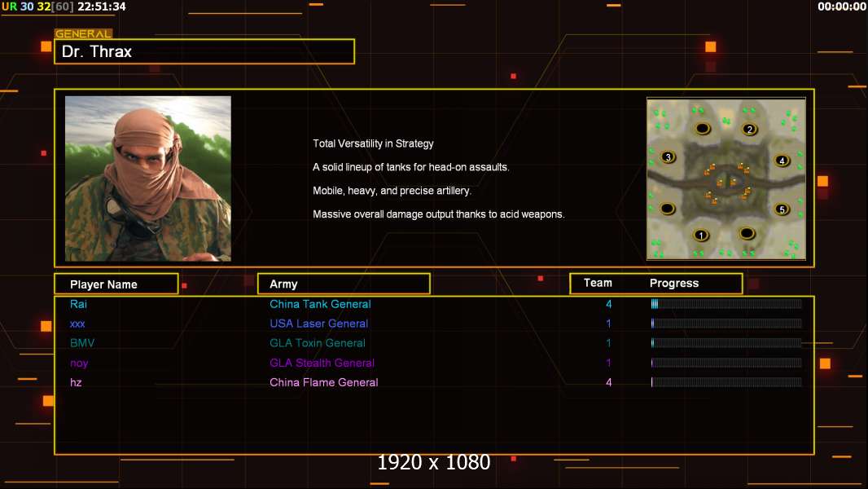
Task: Click hz's loading progress bar
Action: [x=726, y=382]
